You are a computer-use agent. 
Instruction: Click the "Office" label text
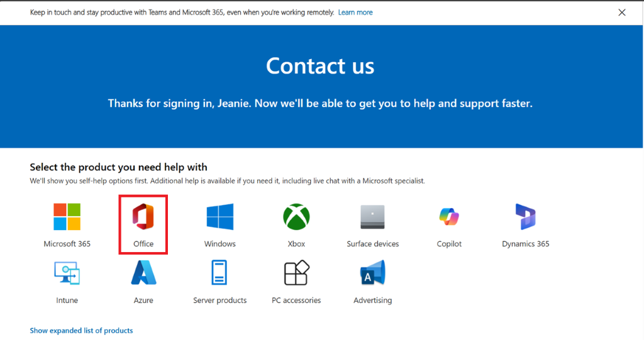143,244
